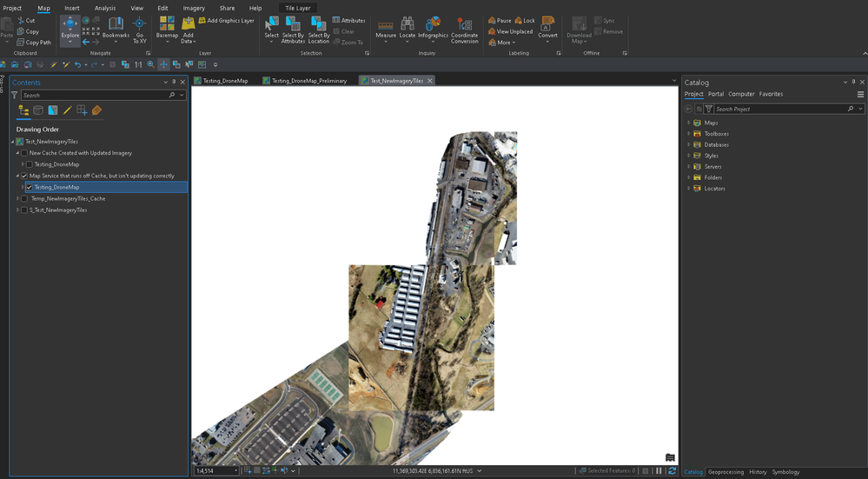Click the View Unplaced labels button
This screenshot has height=479, width=868.
[x=510, y=31]
